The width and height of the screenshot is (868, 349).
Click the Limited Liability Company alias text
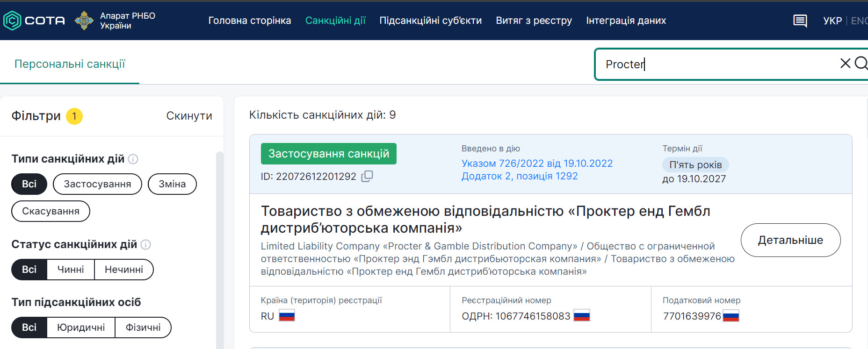click(x=498, y=259)
